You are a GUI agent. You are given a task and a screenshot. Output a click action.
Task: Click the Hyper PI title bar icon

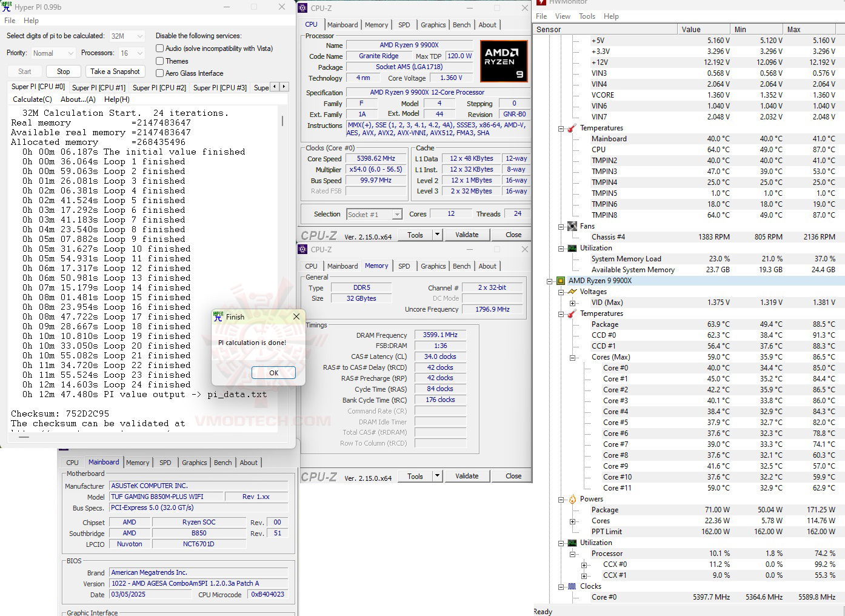click(7, 7)
